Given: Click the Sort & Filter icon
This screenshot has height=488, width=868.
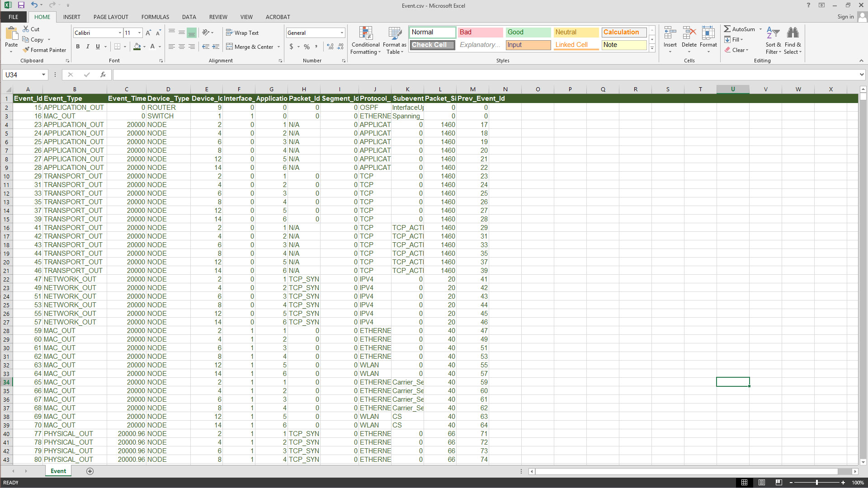Looking at the screenshot, I should pyautogui.click(x=773, y=34).
